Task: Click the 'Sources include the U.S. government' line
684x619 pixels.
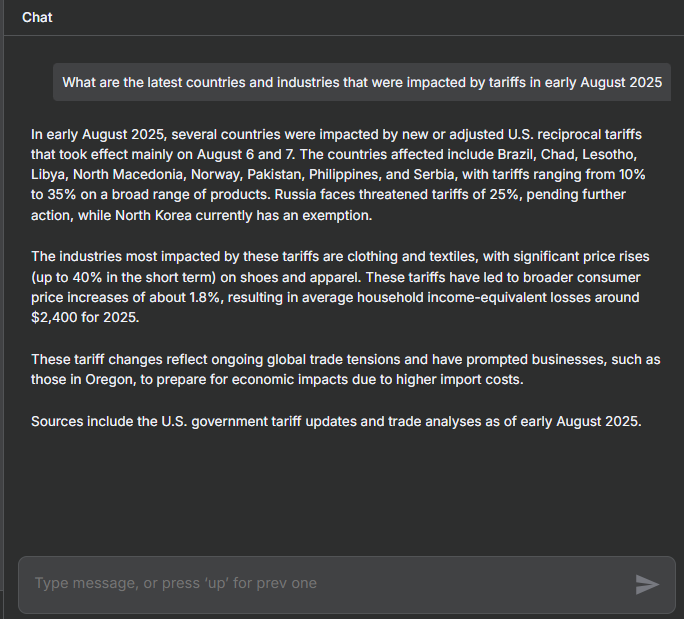Action: [x=336, y=421]
